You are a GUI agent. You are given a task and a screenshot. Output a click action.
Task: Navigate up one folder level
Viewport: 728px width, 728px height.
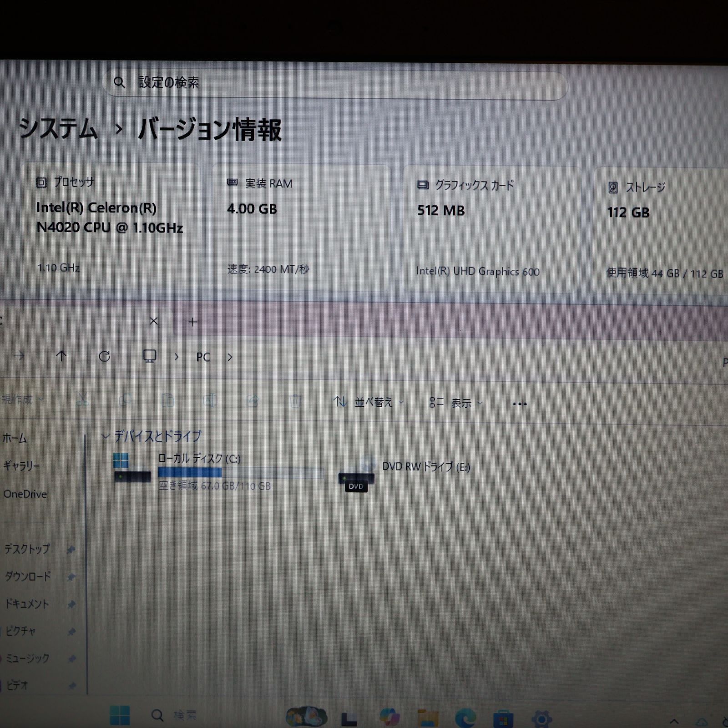click(61, 356)
